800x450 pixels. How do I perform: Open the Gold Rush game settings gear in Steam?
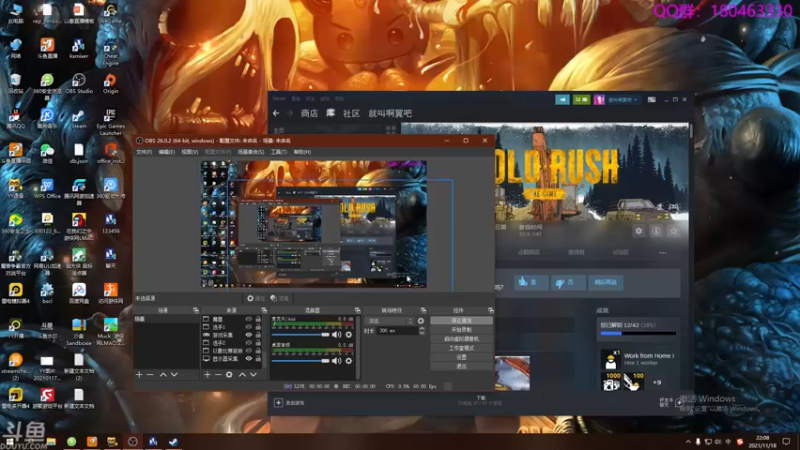(639, 231)
